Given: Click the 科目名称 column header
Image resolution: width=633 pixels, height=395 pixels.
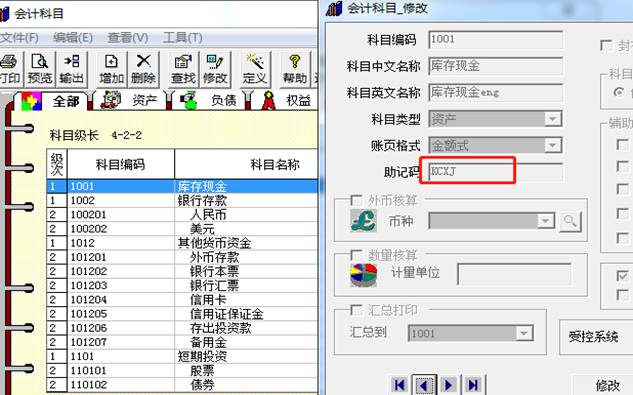Looking at the screenshot, I should coord(247,164).
